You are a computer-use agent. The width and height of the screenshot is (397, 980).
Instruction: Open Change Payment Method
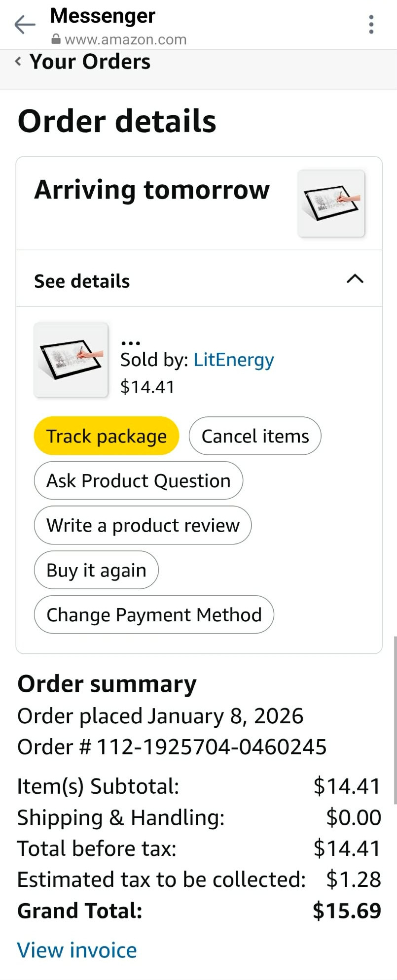point(154,615)
